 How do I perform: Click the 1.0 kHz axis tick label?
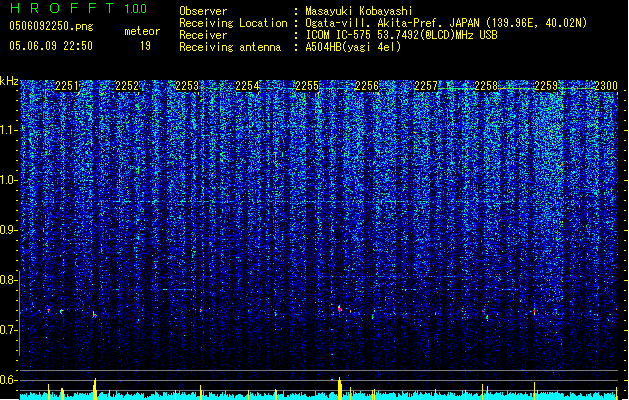click(9, 180)
